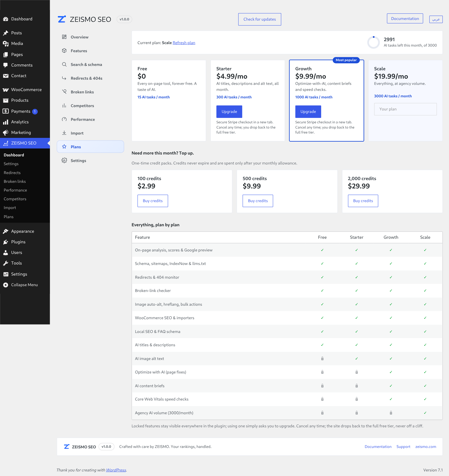Click the Payments dollar icon

tap(6, 111)
